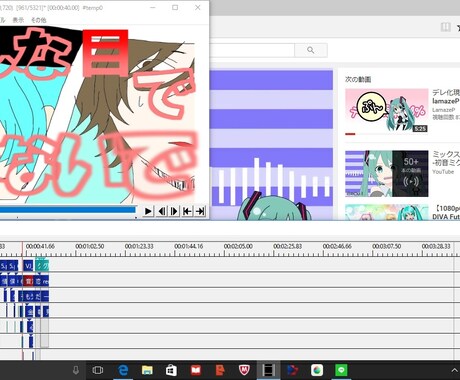460x380 pixels.
Task: Open LINE from the taskbar
Action: [341, 370]
